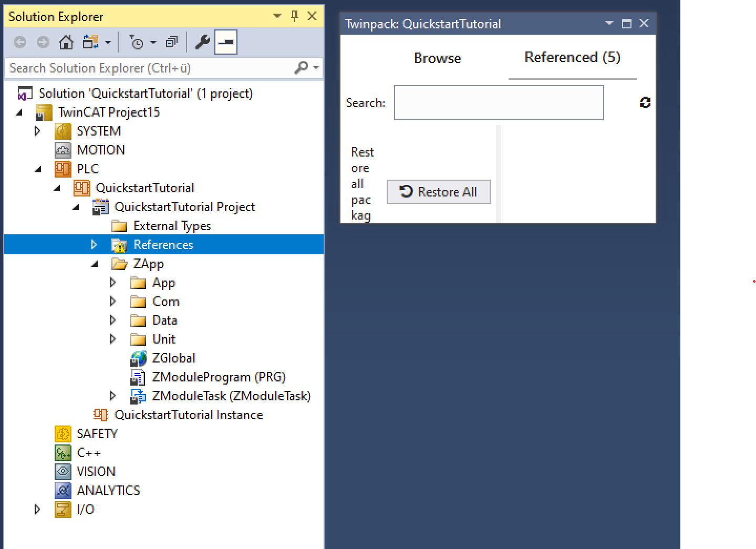
Task: Click the MOTION icon
Action: [63, 150]
